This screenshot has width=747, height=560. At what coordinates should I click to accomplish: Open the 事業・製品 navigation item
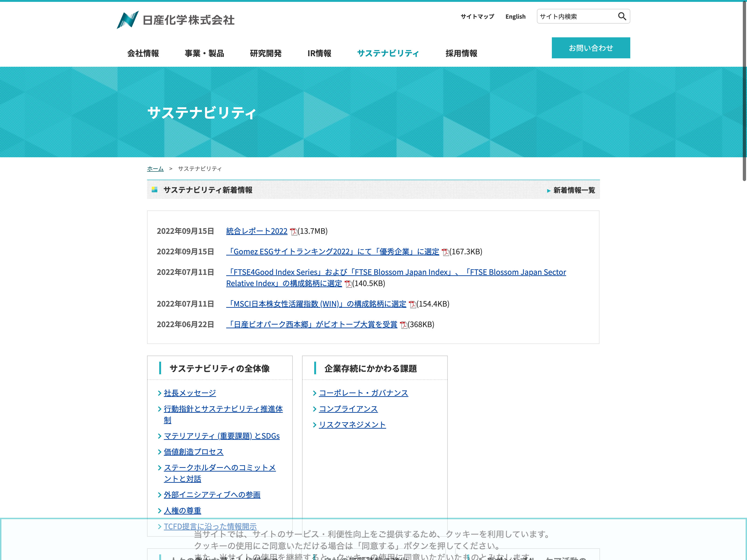point(204,53)
